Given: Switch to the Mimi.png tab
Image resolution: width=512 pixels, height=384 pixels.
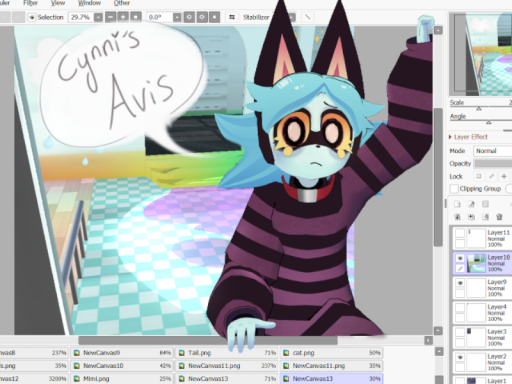Looking at the screenshot, I should [x=121, y=379].
